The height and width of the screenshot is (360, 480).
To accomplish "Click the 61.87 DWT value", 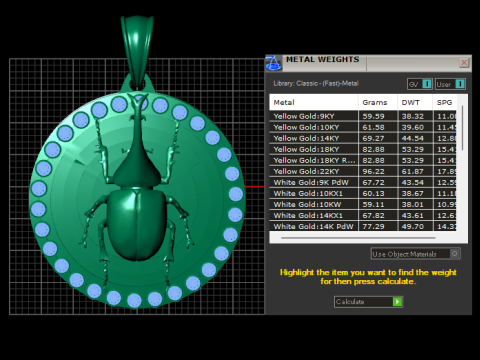I will tap(413, 171).
